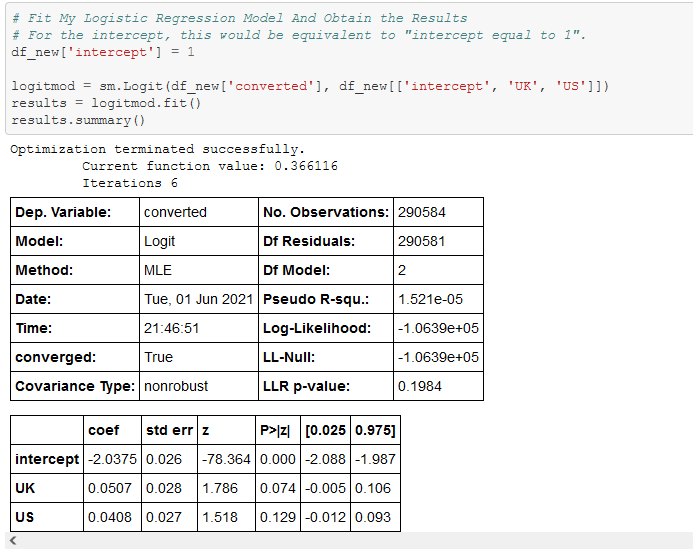Image resolution: width=693 pixels, height=552 pixels.
Task: Click the 'results = logitmod.fit()' code line
Action: pos(106,103)
